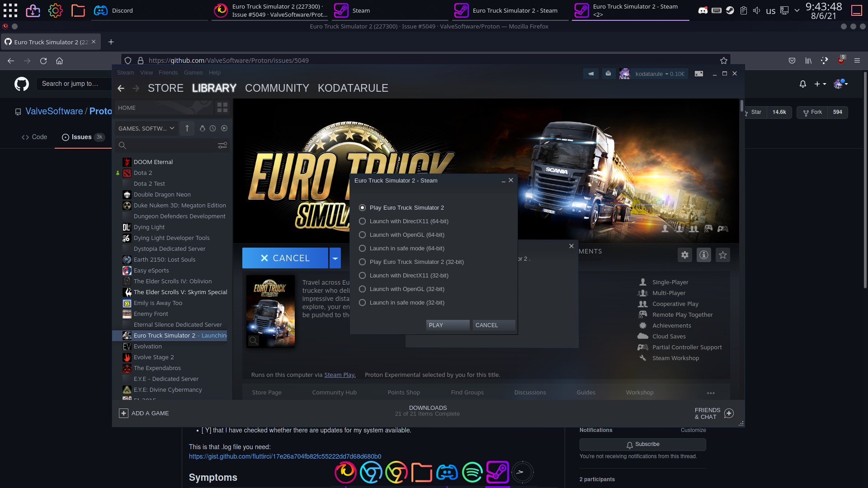This screenshot has width=868, height=488.
Task: Click the plus icon for Add a Game
Action: [x=123, y=413]
